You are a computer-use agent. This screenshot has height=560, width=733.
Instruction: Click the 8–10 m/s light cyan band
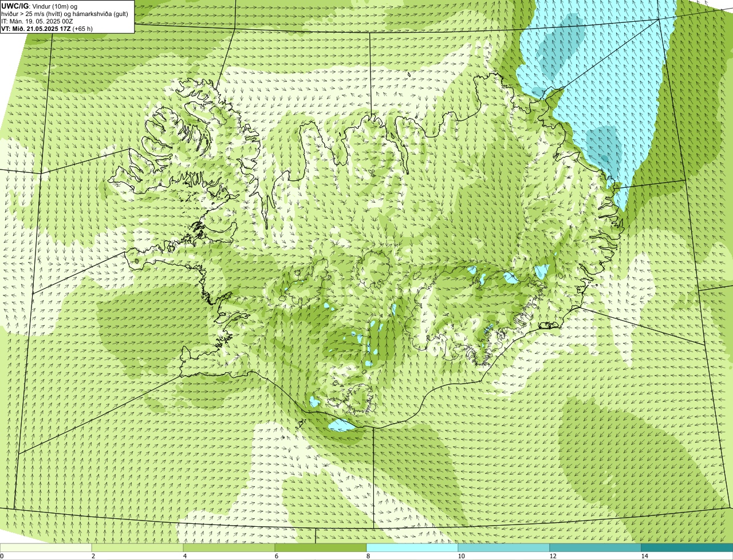[x=412, y=547]
